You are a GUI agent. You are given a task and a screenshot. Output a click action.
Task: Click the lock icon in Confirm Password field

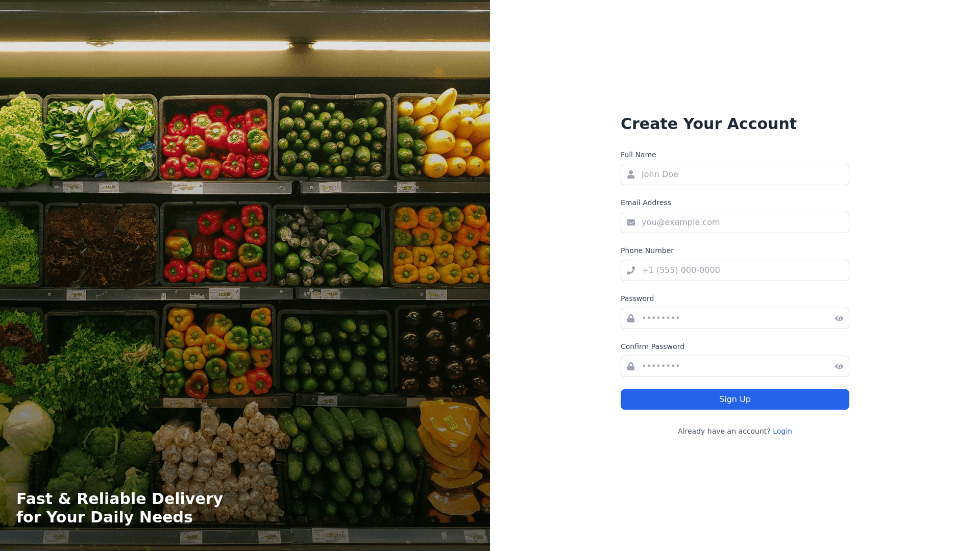point(631,366)
